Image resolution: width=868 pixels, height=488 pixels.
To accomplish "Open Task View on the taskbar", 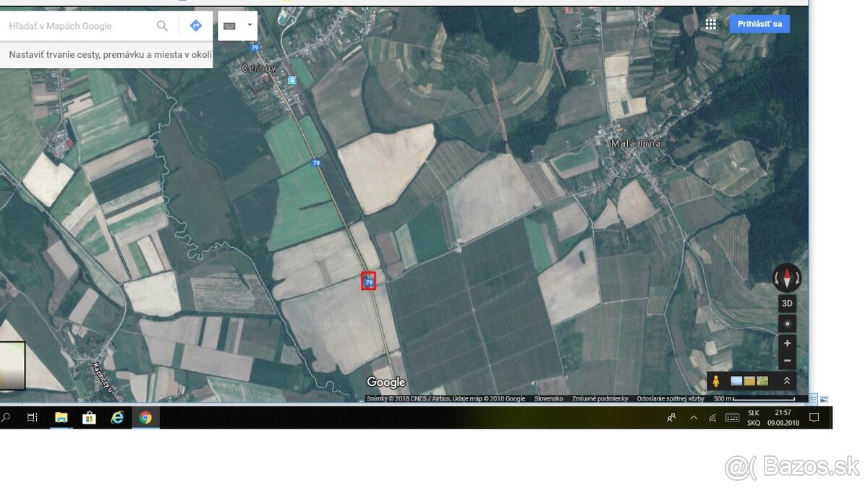I will (x=32, y=417).
